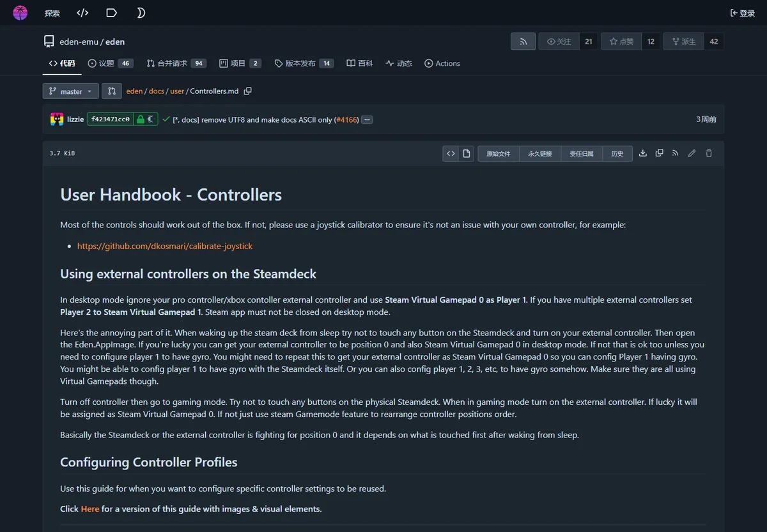Switch to rendered file view icon
The width and height of the screenshot is (767, 532).
pyautogui.click(x=467, y=153)
